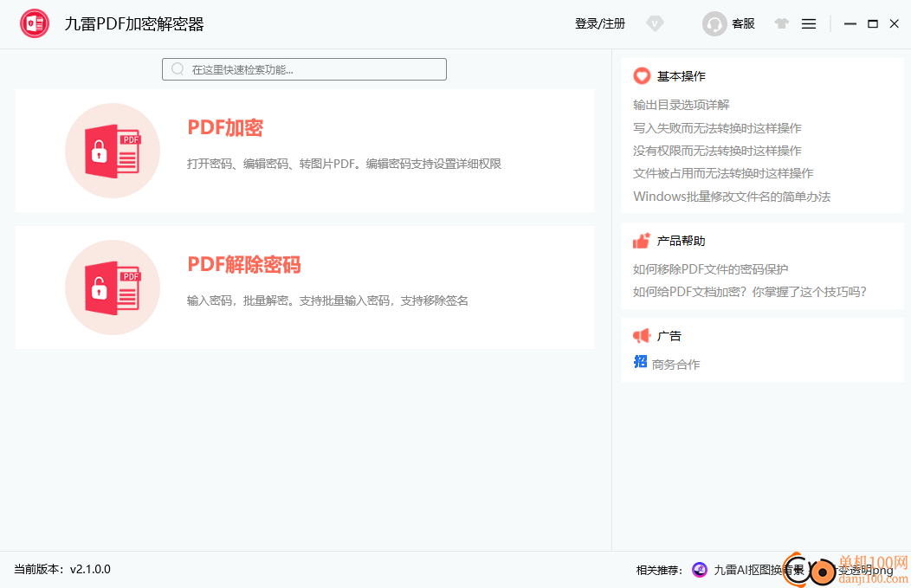911x588 pixels.
Task: Click the 相关推荐 label
Action: [x=659, y=570]
